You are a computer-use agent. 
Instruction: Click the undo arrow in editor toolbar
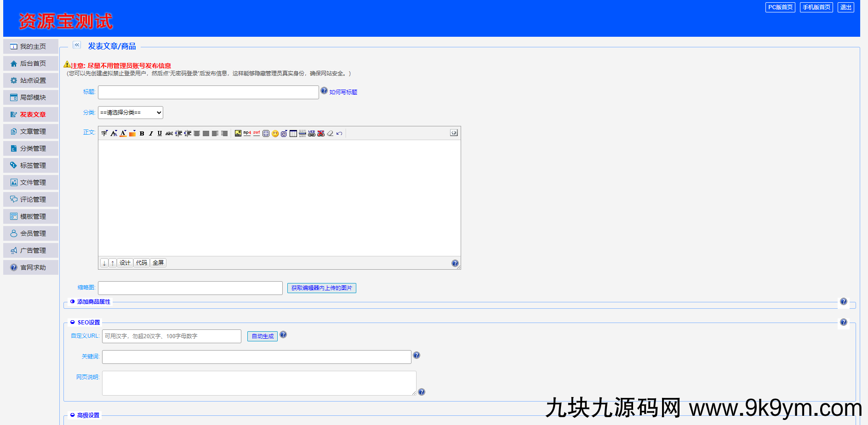point(339,134)
